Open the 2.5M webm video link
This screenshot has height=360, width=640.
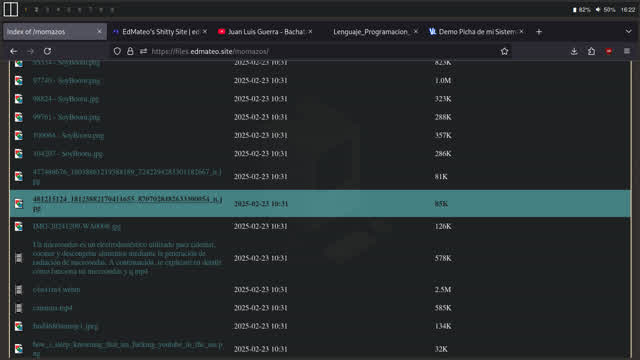pyautogui.click(x=56, y=289)
